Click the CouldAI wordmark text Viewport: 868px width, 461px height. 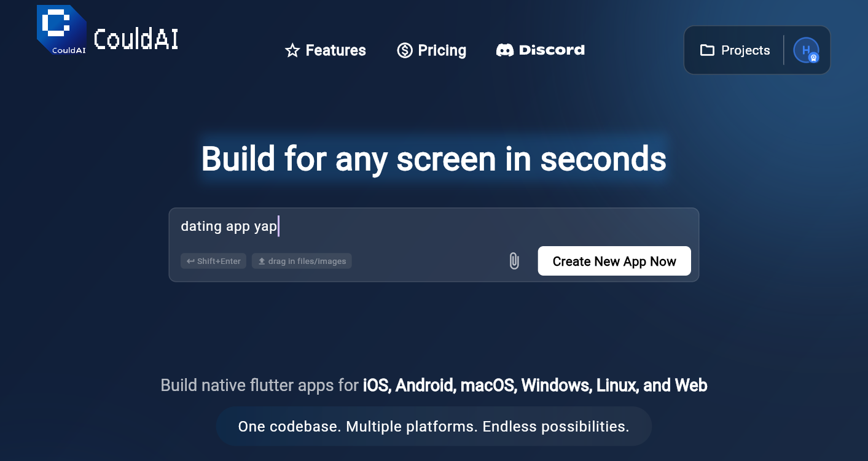[136, 39]
